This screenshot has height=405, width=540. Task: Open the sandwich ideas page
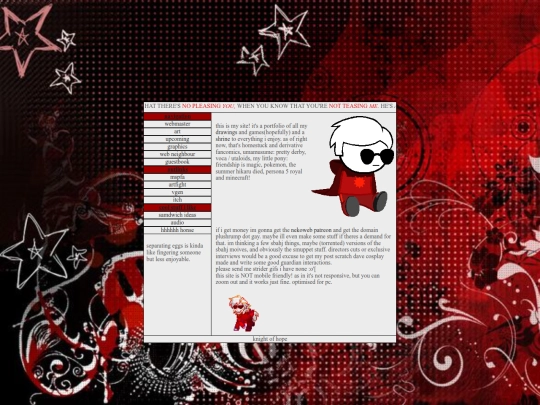pos(177,215)
